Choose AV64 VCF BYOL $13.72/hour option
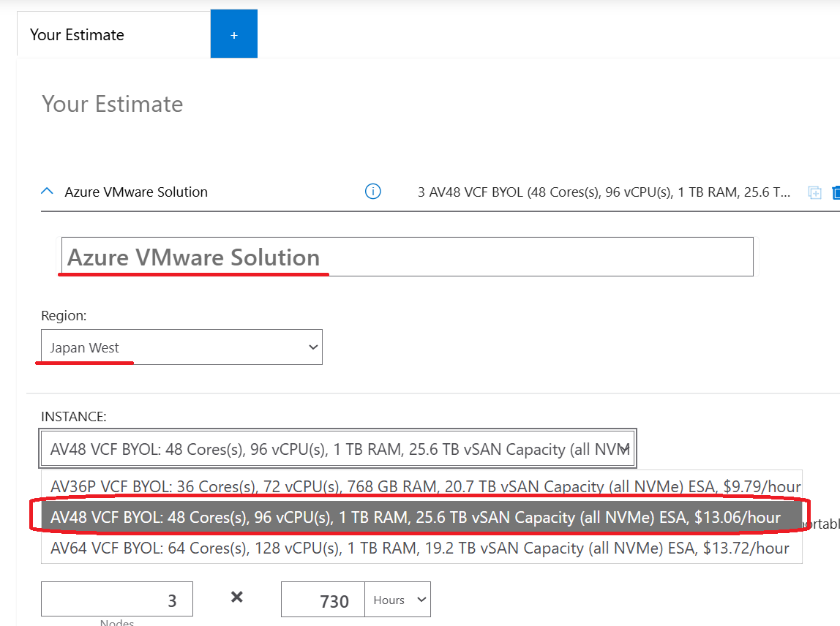 coord(421,548)
